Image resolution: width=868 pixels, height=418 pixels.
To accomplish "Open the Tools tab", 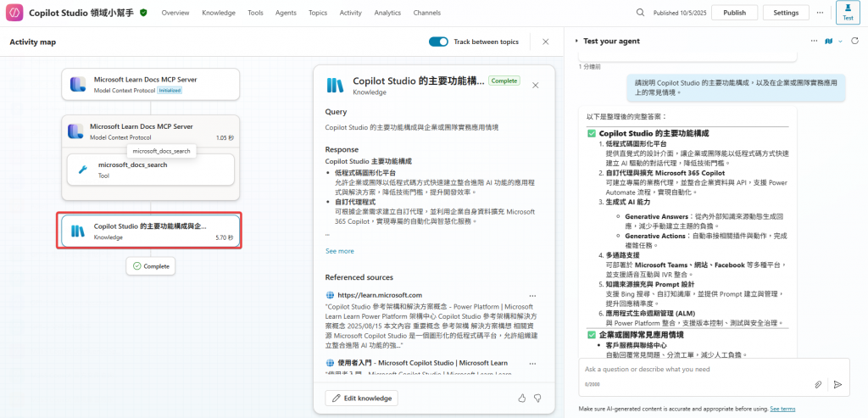I will coord(256,13).
